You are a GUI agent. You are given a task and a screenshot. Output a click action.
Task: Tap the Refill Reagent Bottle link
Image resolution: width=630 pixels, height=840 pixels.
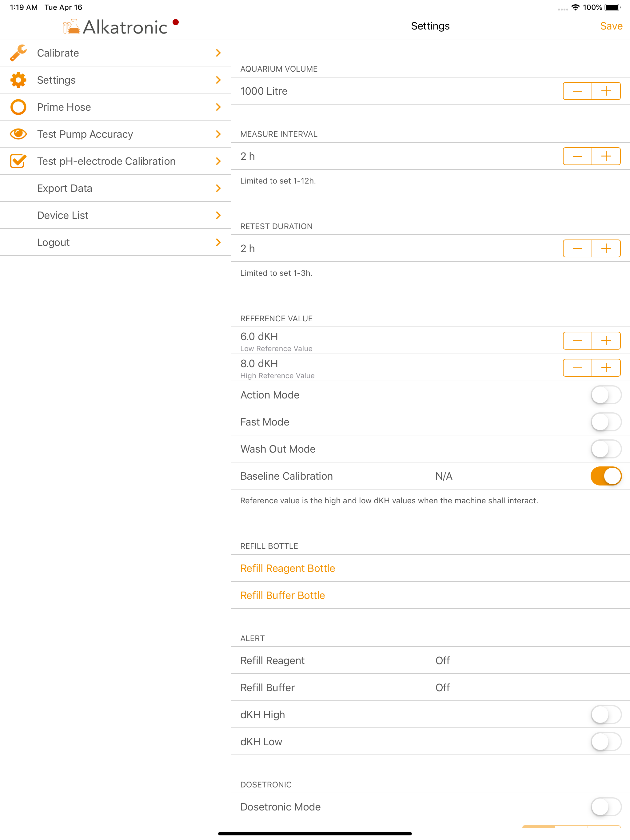(288, 568)
